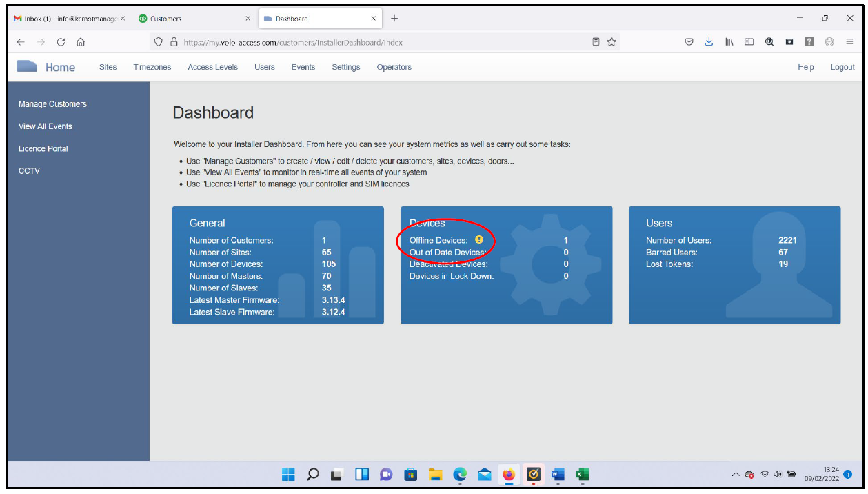This screenshot has height=494, width=868.
Task: Open the Library menu in the toolbar
Action: click(x=729, y=41)
